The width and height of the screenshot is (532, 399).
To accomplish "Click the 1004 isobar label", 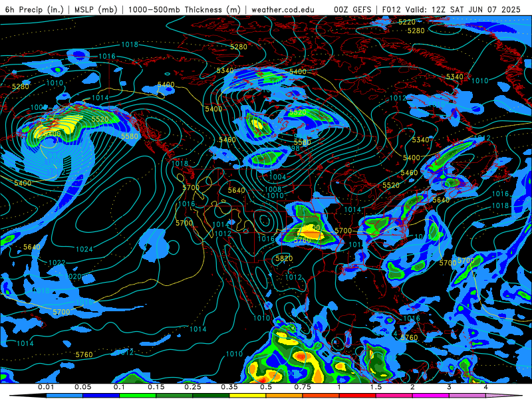I will pos(277,177).
